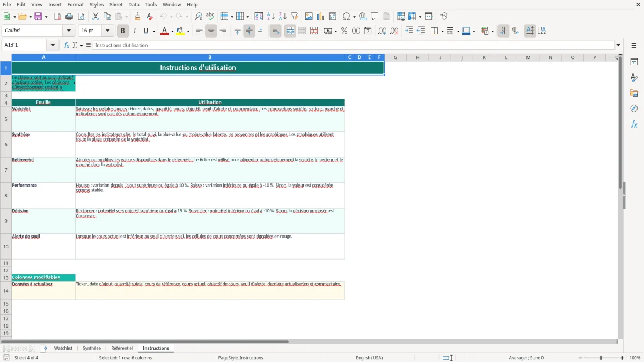
Task: Toggle Wrap Text
Action: tap(276, 31)
